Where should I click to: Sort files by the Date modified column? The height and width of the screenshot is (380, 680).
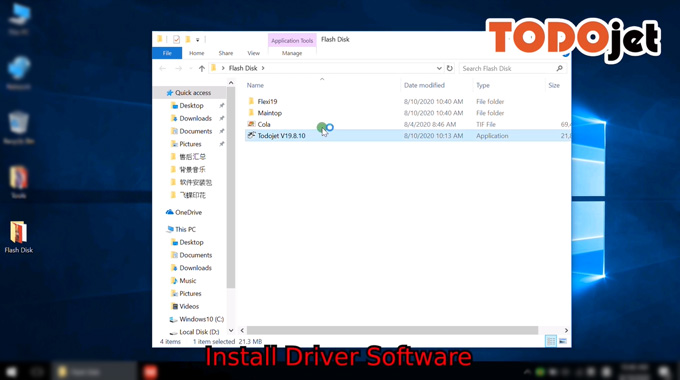tap(424, 85)
